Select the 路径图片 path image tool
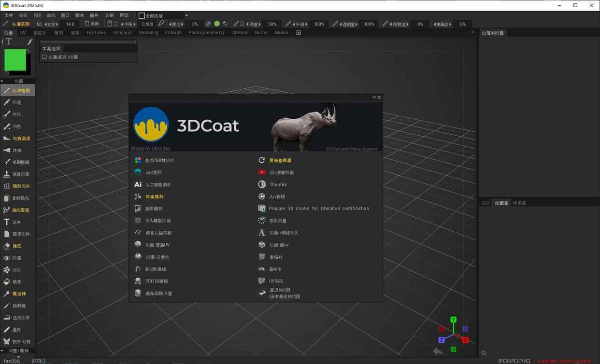Viewport: 600px width, 364px height. [17, 234]
